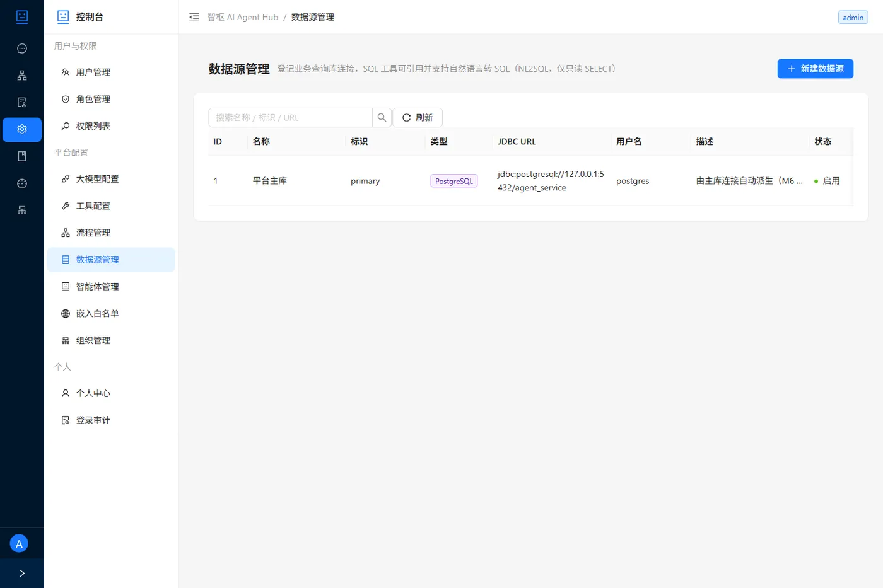Open 用户管理 in the sidebar
The width and height of the screenshot is (883, 588).
pyautogui.click(x=111, y=72)
